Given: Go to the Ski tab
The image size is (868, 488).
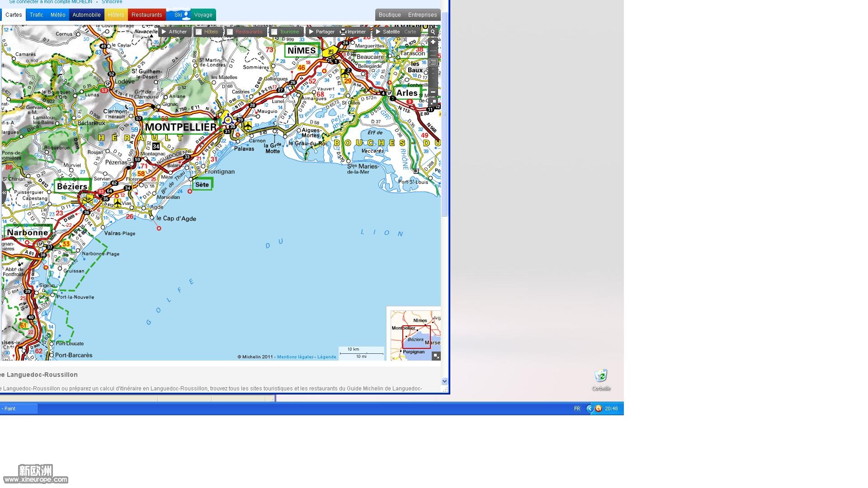Looking at the screenshot, I should coord(179,15).
